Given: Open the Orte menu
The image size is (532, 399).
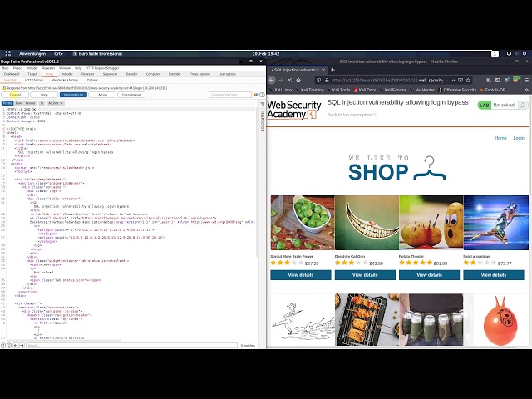Looking at the screenshot, I should click(58, 53).
